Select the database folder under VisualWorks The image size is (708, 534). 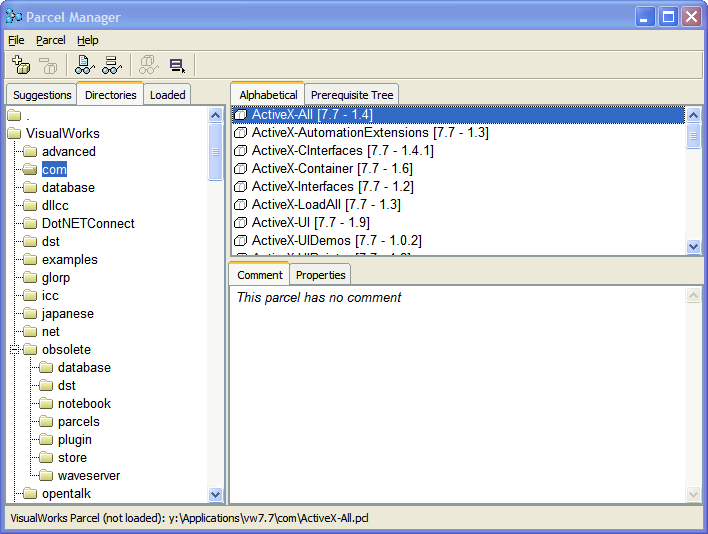(68, 187)
